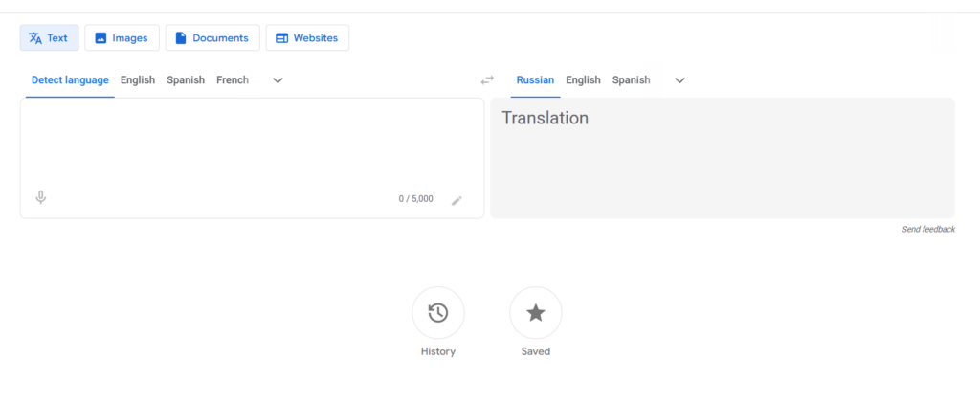Set target language to English

(x=583, y=80)
